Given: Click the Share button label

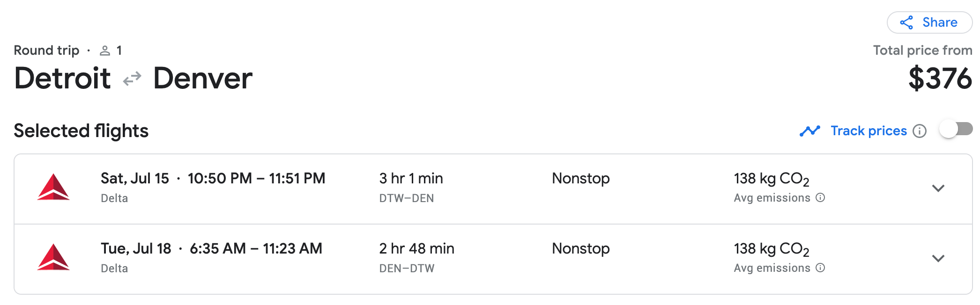Looking at the screenshot, I should click(940, 22).
